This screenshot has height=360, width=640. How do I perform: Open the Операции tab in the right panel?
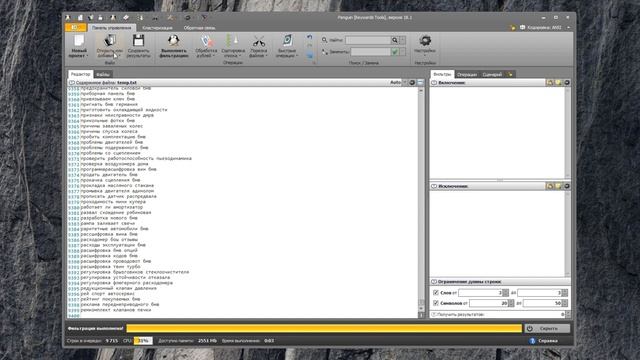[x=467, y=74]
